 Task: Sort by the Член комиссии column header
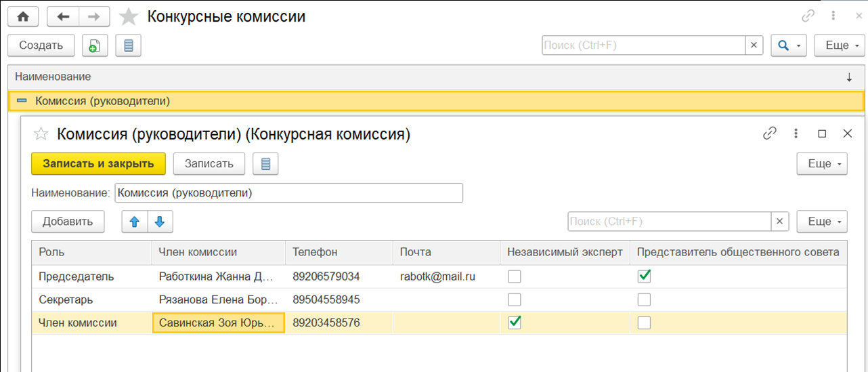click(x=217, y=252)
